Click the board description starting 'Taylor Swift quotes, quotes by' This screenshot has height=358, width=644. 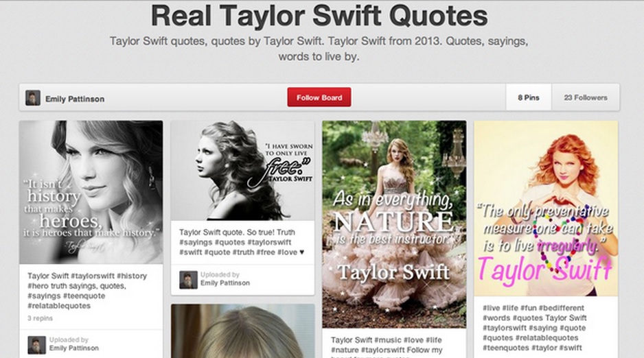(319, 49)
